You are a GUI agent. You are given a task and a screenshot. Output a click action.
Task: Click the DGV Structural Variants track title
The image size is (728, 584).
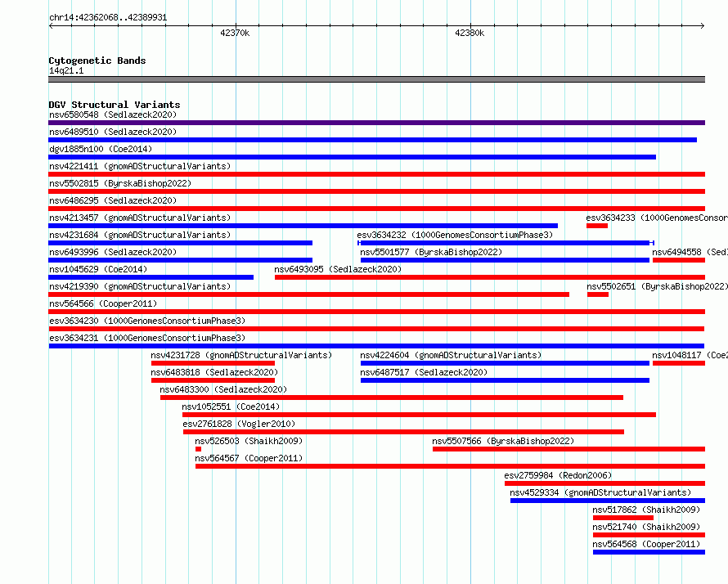point(115,105)
